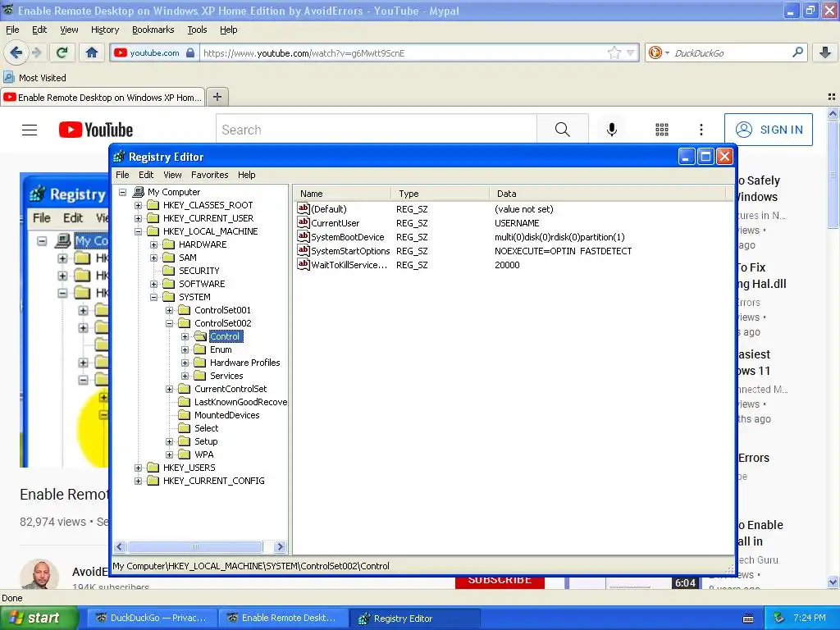This screenshot has width=840, height=630.
Task: Click the browser Forward arrow button
Action: pyautogui.click(x=36, y=52)
